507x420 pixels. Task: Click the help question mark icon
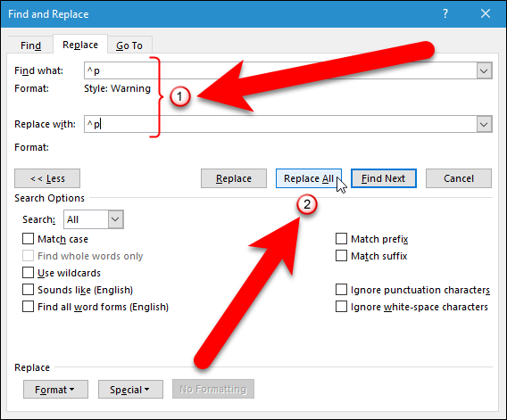click(445, 14)
